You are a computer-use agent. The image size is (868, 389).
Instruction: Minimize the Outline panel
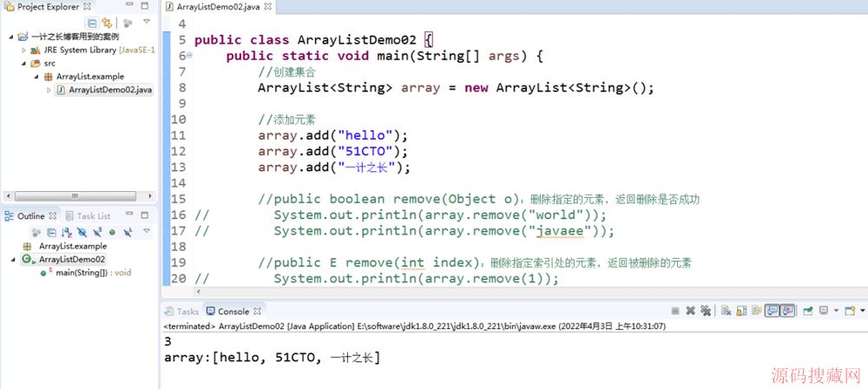click(130, 214)
